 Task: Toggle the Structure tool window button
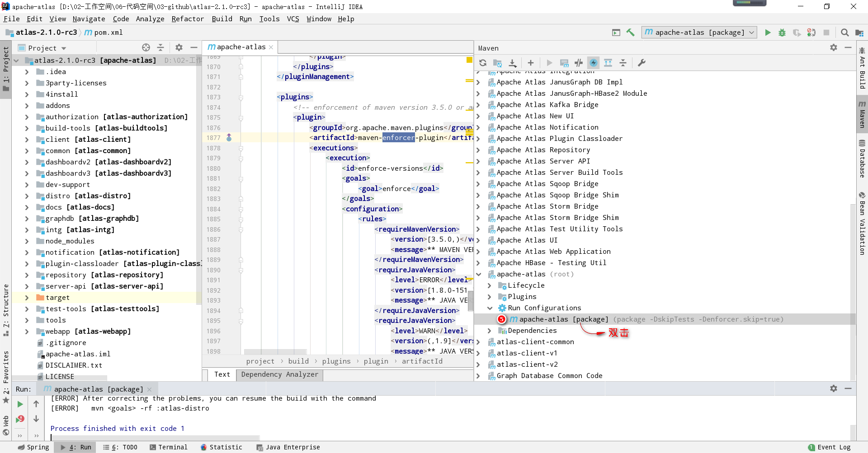click(x=6, y=310)
